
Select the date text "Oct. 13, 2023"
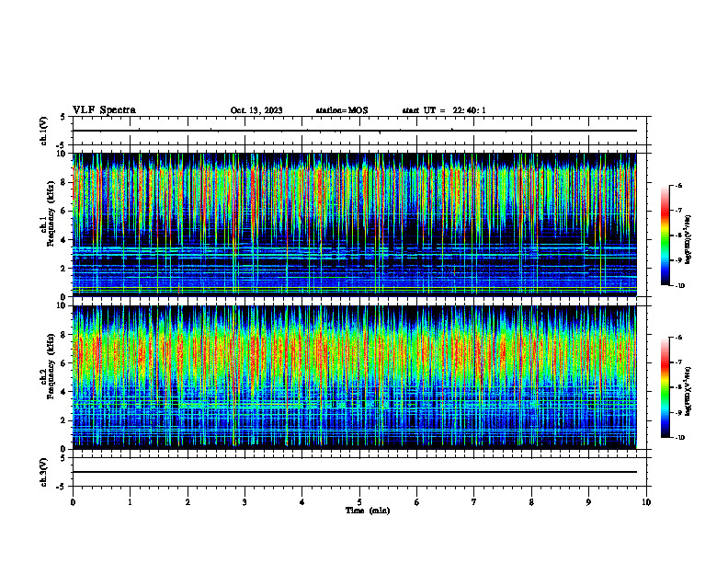256,110
